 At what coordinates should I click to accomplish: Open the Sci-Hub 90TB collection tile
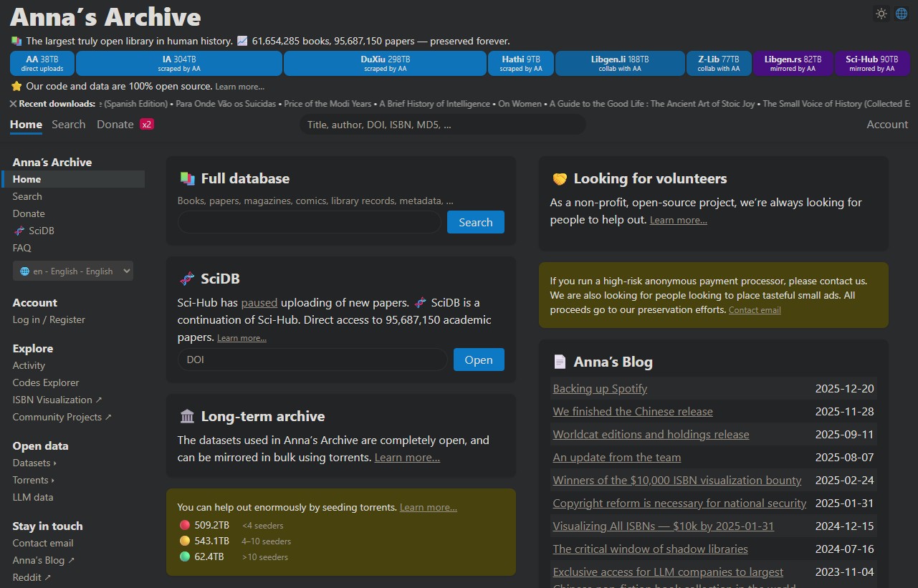871,64
